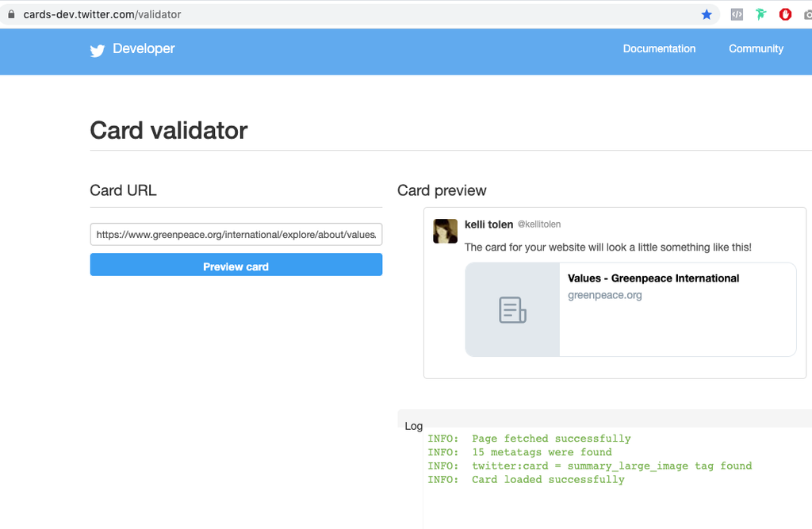Click the Twitter bird logo
Viewport: 812px width, 529px height.
(x=98, y=50)
